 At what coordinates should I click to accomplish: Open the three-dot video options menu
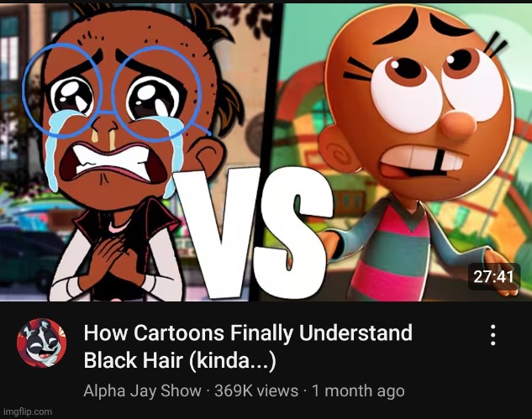493,335
